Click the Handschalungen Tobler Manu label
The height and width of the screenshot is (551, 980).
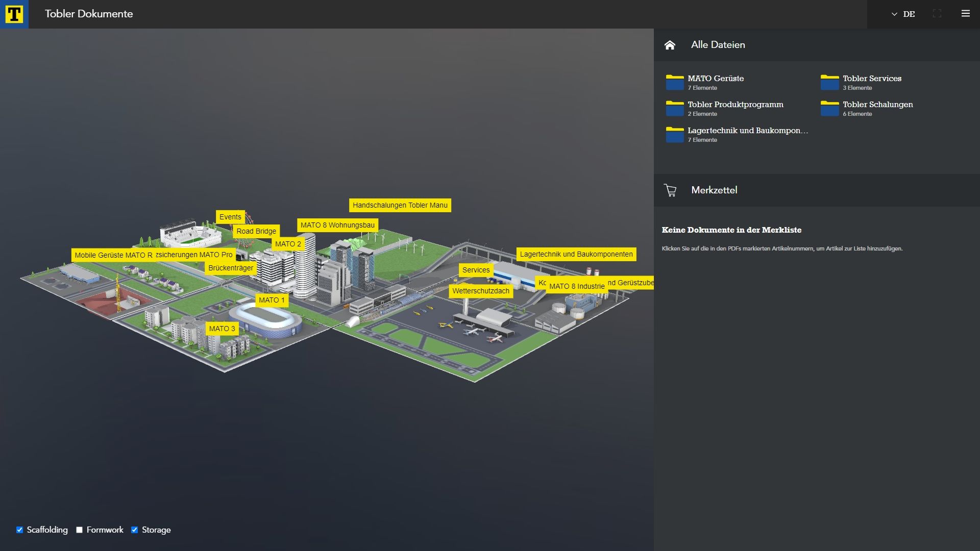[400, 205]
